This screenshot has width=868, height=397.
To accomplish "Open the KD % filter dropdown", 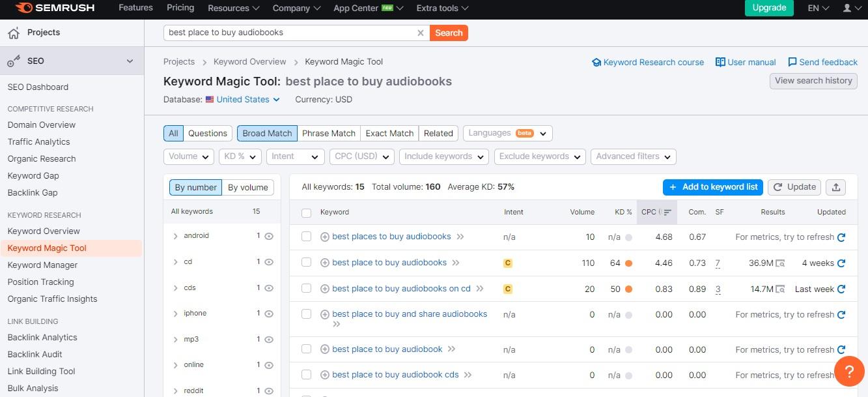I will coord(240,156).
